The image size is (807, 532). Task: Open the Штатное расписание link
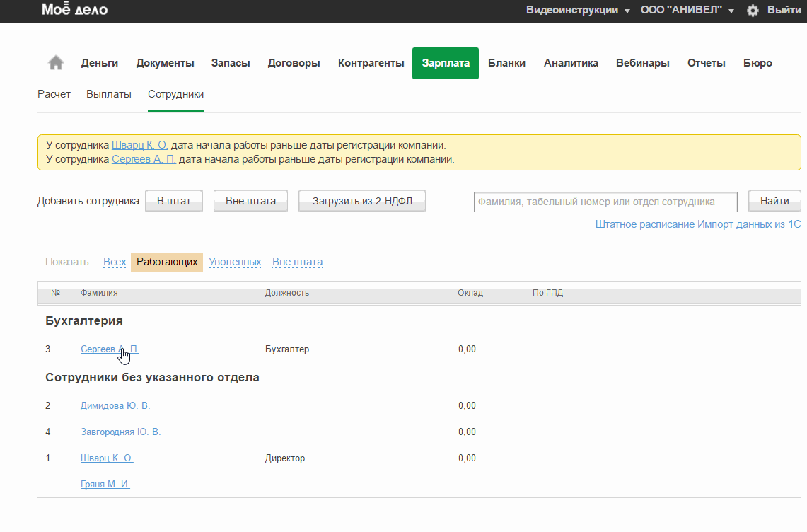[644, 224]
